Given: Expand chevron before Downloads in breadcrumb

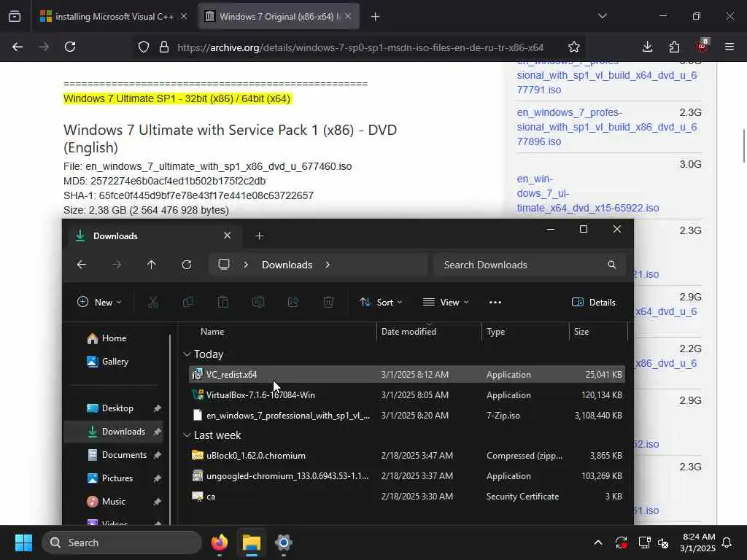Looking at the screenshot, I should 246,265.
